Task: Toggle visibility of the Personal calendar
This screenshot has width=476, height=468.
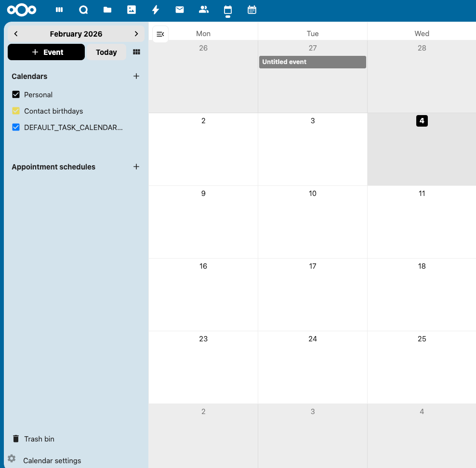Action: (x=16, y=94)
